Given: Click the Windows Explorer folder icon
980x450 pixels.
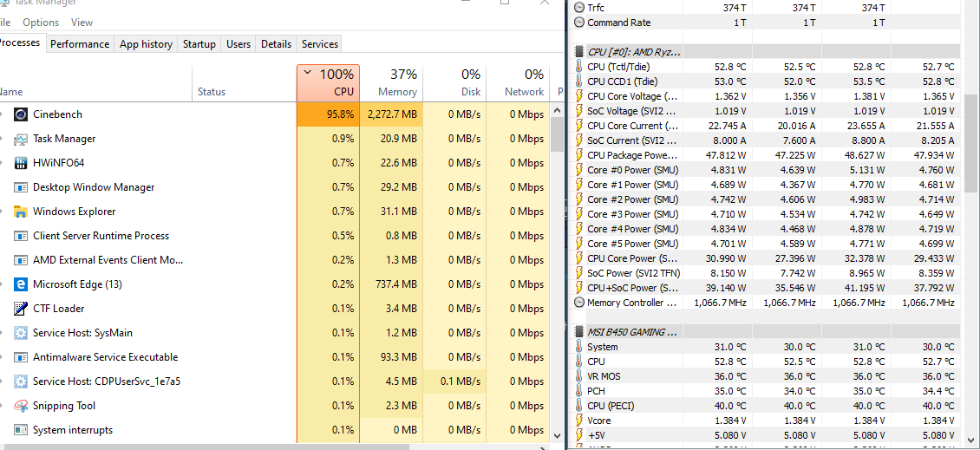Looking at the screenshot, I should point(21,212).
